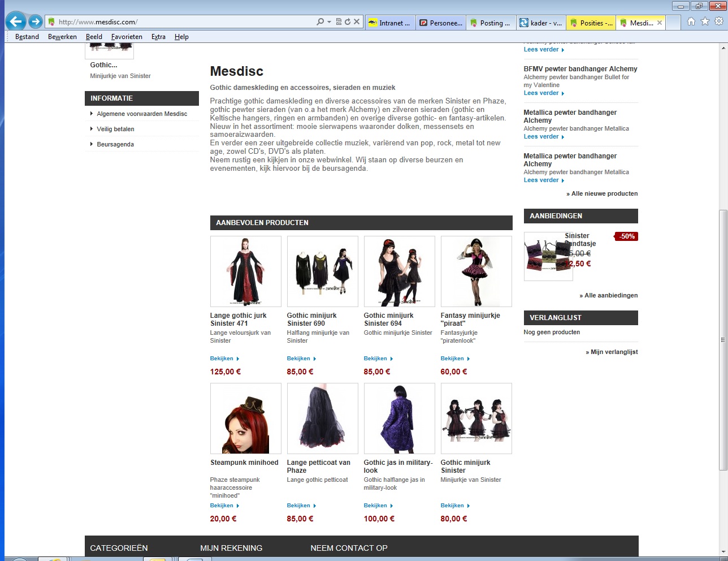Open Favorites with the star icon
728x561 pixels.
pyautogui.click(x=705, y=21)
